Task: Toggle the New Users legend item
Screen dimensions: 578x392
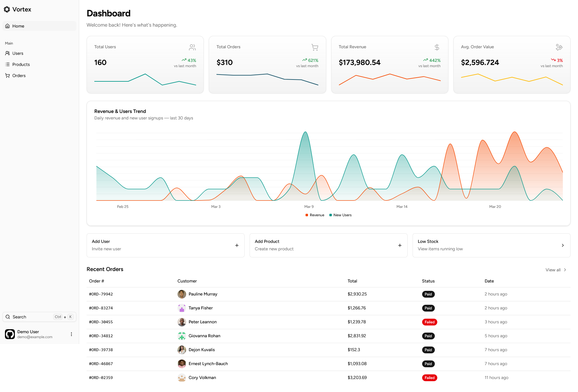Action: point(340,215)
